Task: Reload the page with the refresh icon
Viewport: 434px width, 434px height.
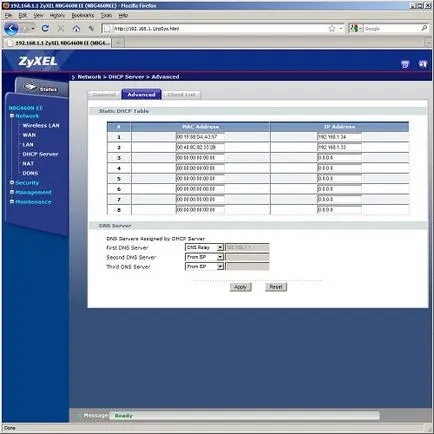Action: tap(45, 29)
